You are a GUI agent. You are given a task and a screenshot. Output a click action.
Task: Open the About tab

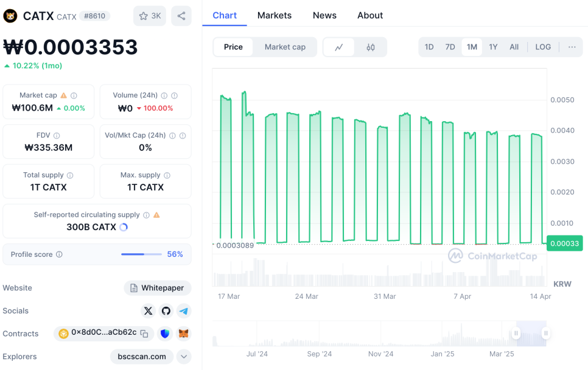click(x=370, y=15)
